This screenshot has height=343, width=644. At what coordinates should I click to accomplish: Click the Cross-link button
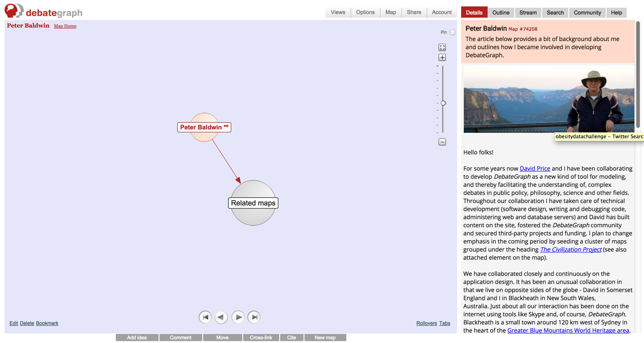click(x=261, y=338)
